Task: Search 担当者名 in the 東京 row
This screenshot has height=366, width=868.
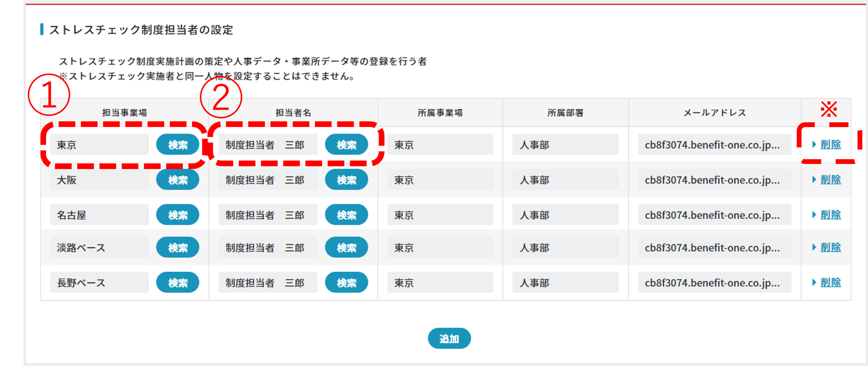Action: [x=346, y=145]
